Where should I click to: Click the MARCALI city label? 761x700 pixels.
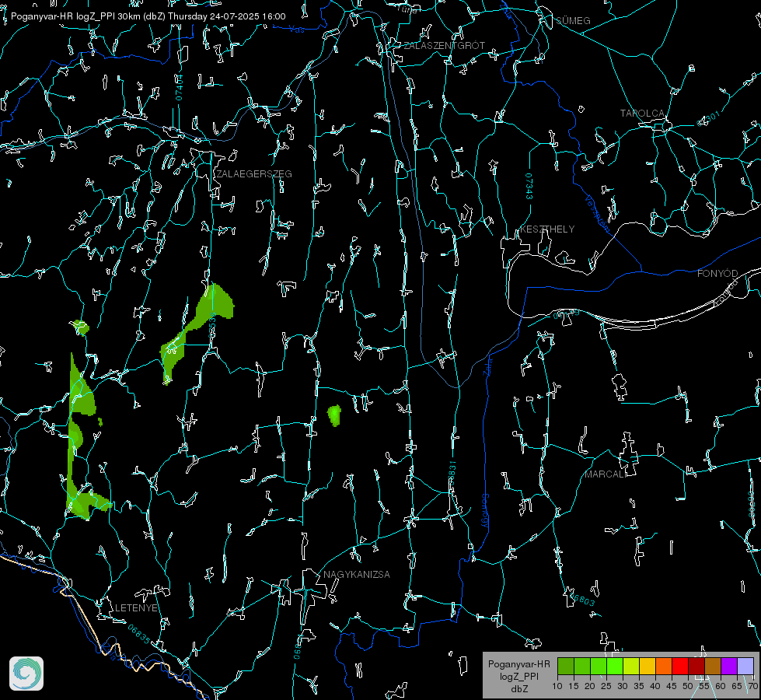pos(604,474)
